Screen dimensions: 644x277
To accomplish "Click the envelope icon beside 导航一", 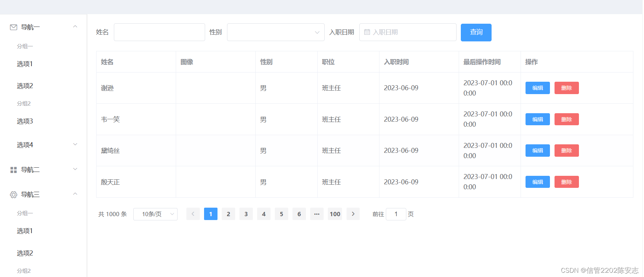I will click(x=13, y=27).
